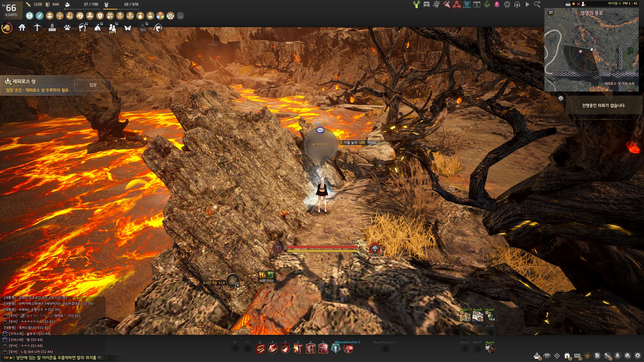Click the quest panel gear settings icon
644x362 pixels.
pyautogui.click(x=561, y=98)
